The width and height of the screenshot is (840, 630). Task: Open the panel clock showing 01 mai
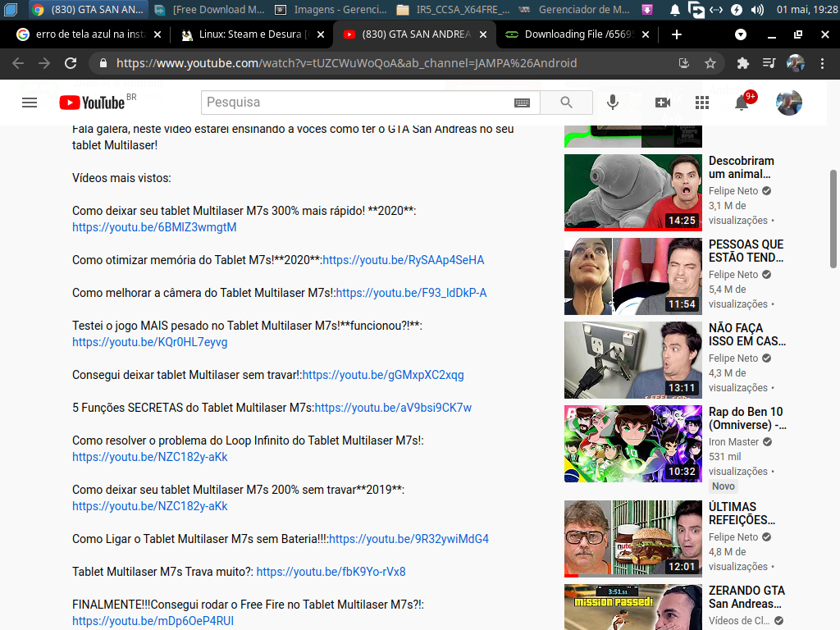click(807, 10)
